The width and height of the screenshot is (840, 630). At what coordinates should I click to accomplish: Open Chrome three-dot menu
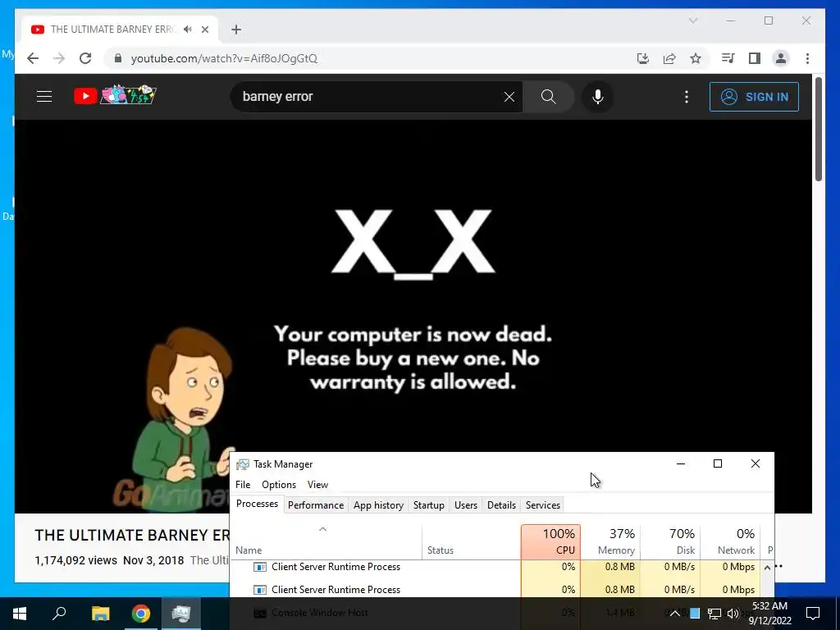point(807,58)
